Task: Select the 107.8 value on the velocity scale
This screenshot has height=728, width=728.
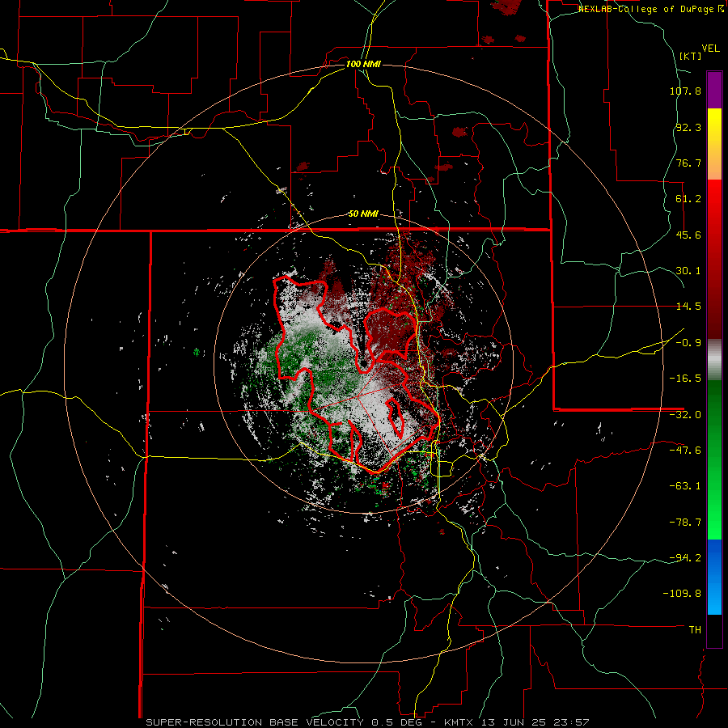Action: pyautogui.click(x=685, y=91)
